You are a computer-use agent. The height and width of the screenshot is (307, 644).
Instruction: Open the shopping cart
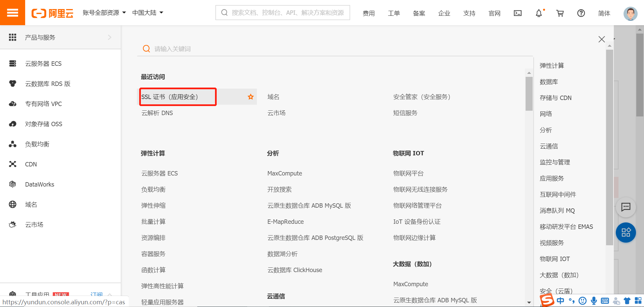[x=560, y=13]
